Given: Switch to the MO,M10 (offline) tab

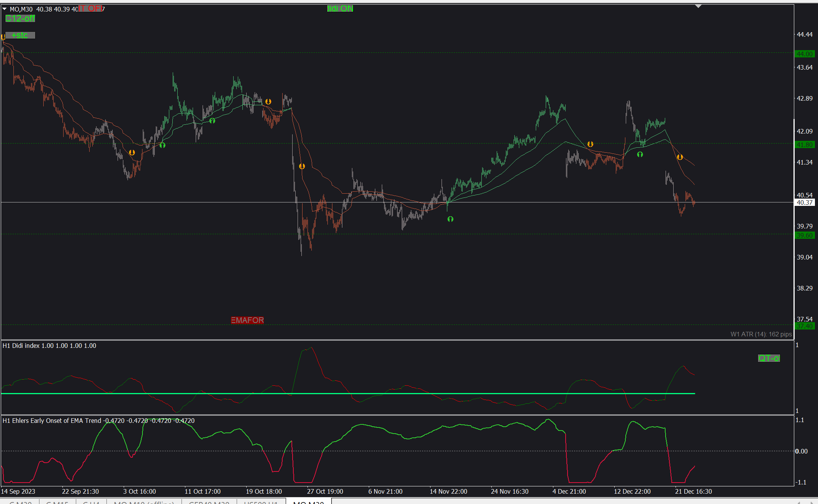Looking at the screenshot, I should coord(144,502).
